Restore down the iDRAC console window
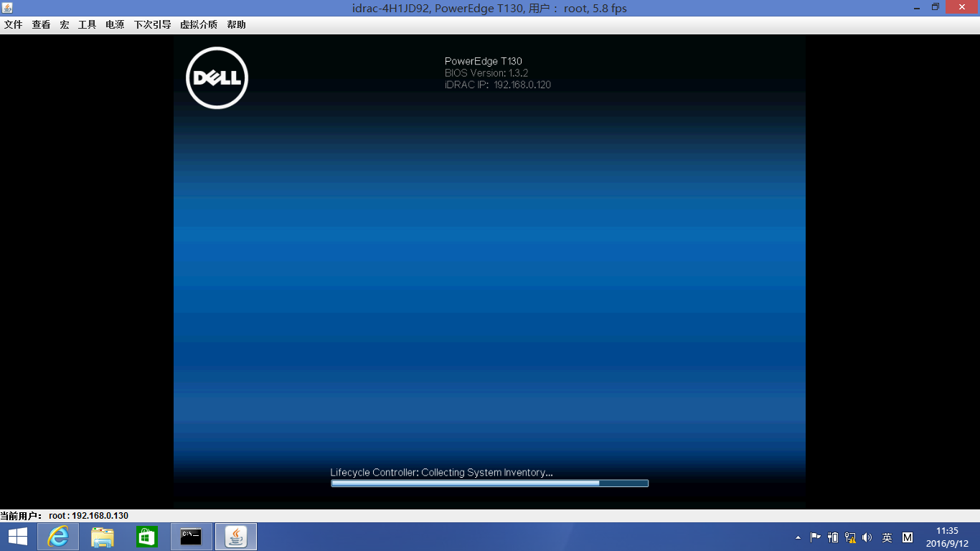 [936, 7]
